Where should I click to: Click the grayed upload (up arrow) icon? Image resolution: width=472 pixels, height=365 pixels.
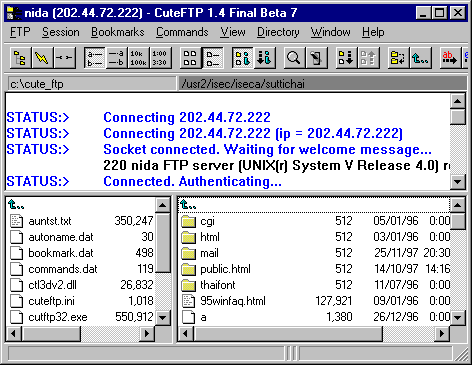tap(368, 58)
